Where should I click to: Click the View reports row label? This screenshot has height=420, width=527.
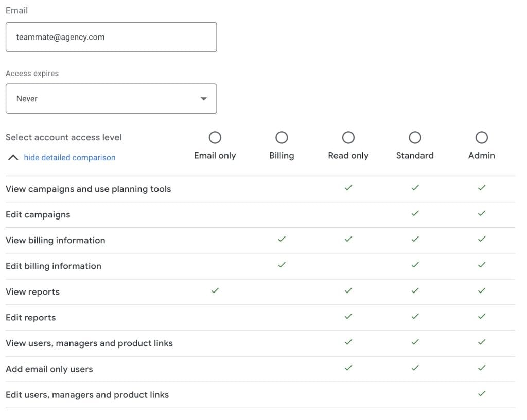[32, 292]
